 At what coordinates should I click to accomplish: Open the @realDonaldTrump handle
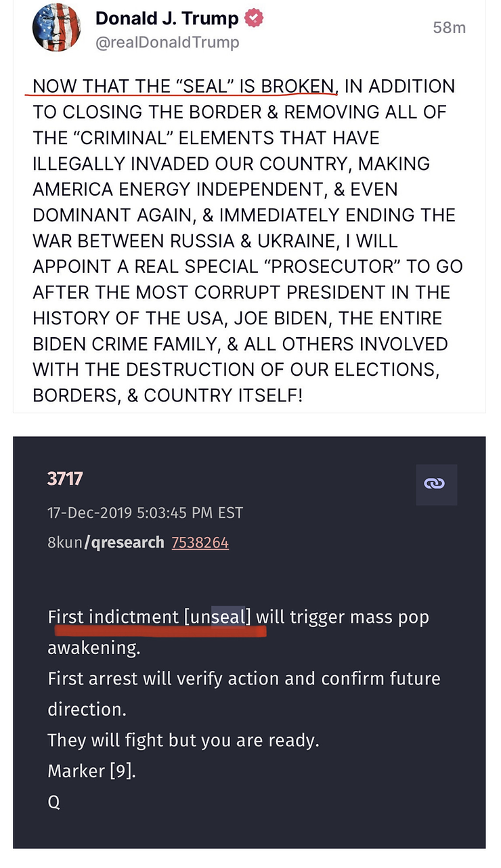[167, 43]
